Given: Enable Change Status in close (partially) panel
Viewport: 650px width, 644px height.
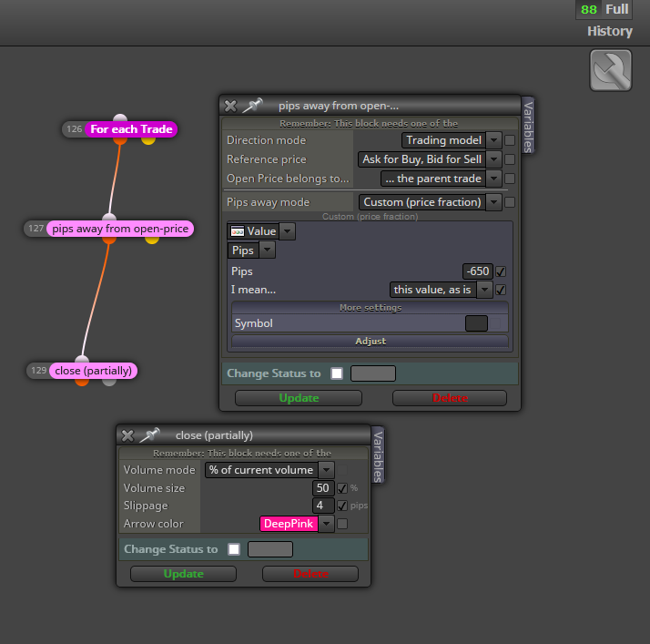Looking at the screenshot, I should [x=234, y=549].
